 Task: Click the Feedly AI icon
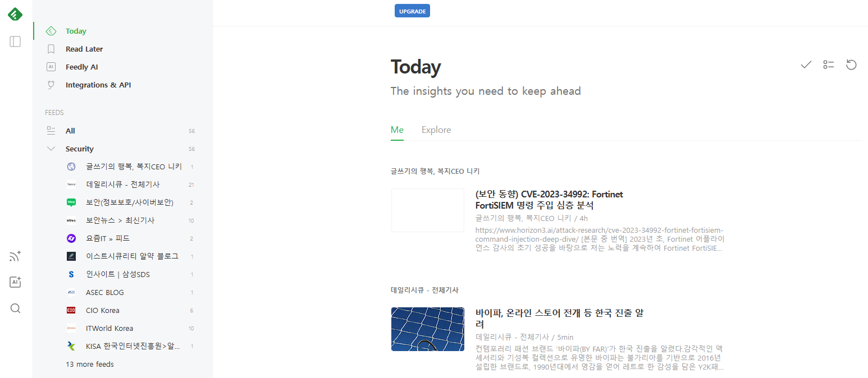click(x=51, y=67)
